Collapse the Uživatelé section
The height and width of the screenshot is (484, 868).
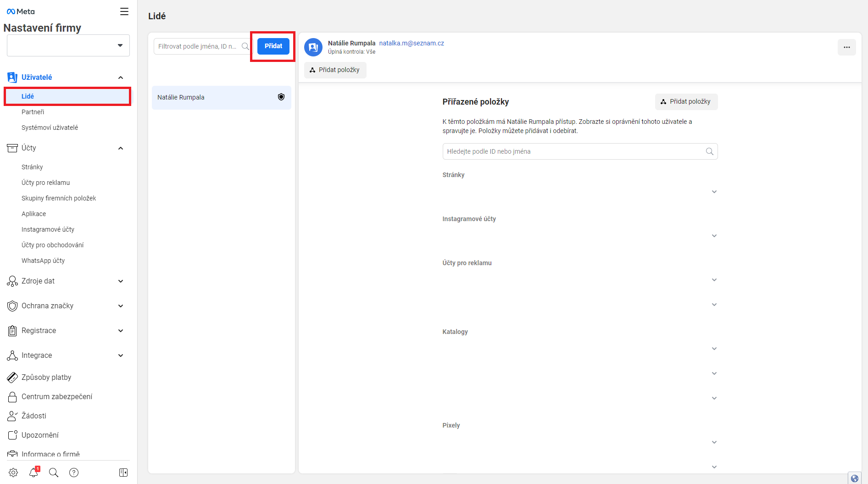(x=121, y=78)
